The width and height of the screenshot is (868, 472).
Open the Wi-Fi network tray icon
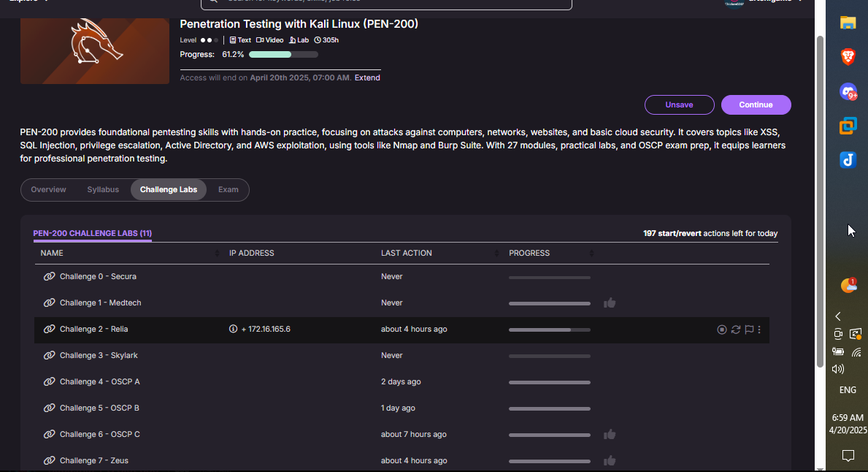pyautogui.click(x=856, y=352)
